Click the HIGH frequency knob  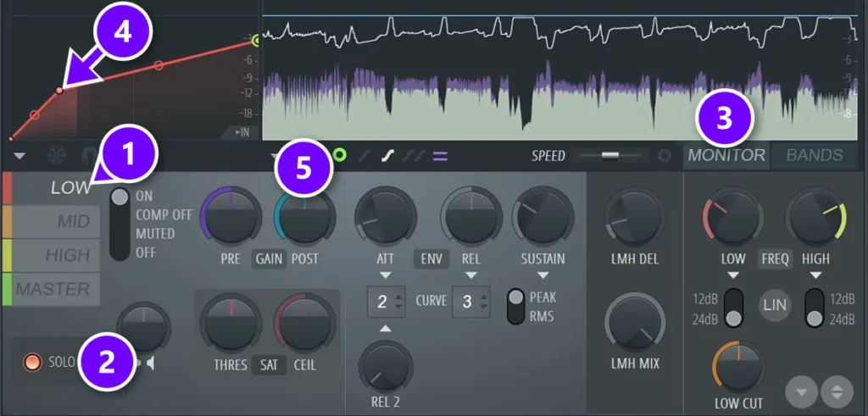click(x=816, y=216)
